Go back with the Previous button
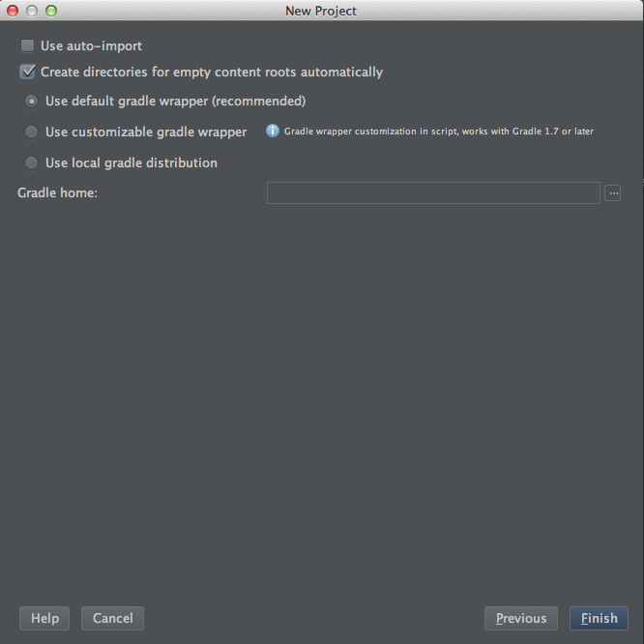Viewport: 644px width, 644px height. [x=521, y=618]
